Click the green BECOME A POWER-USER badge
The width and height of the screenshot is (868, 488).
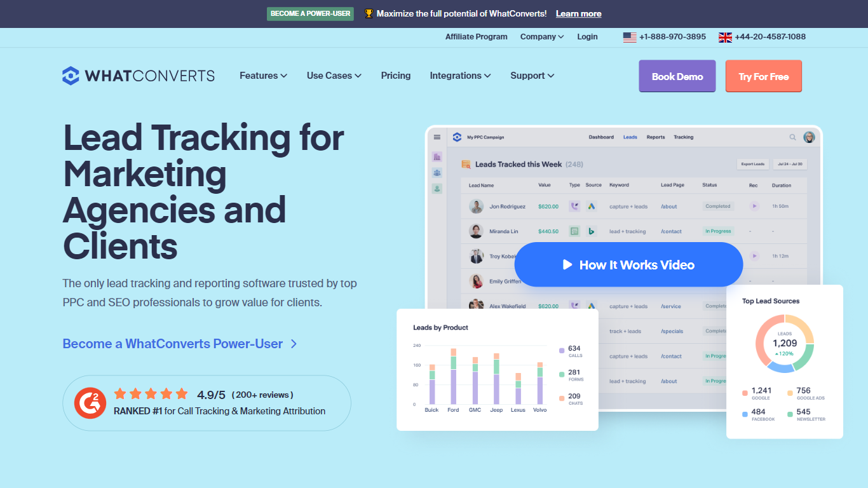coord(310,13)
